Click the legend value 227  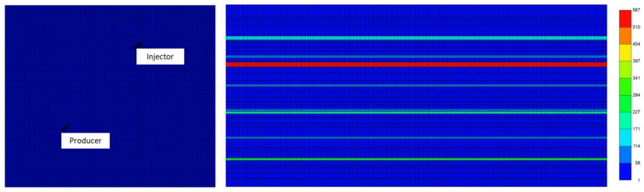(x=636, y=112)
